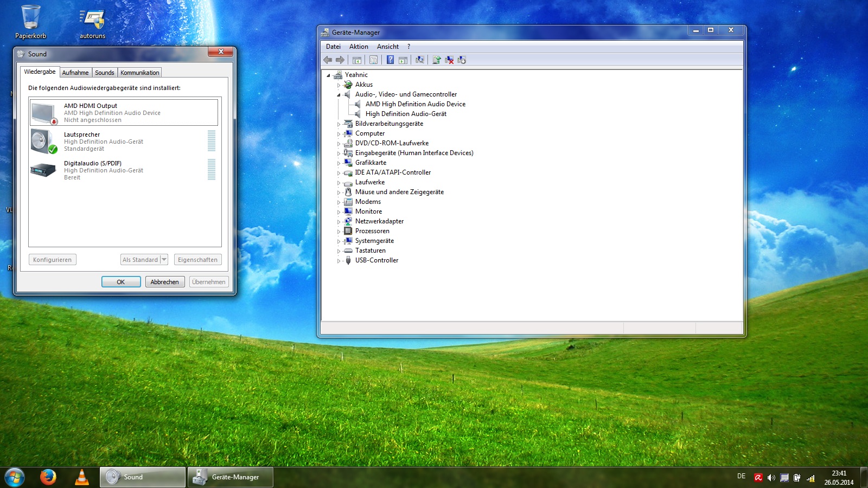The image size is (868, 488).
Task: Switch to the Aufnahme tab
Action: pyautogui.click(x=75, y=73)
